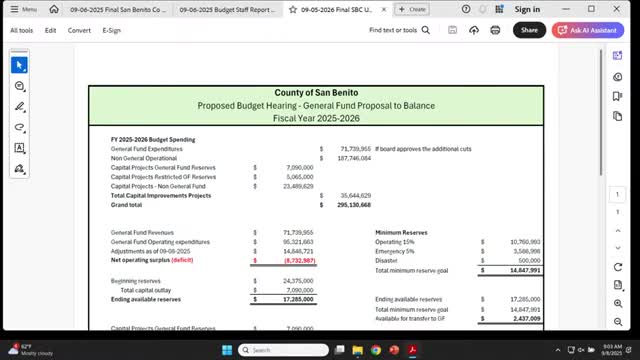This screenshot has width=640, height=360.
Task: Open the bookmarks panel icon
Action: 618,96
